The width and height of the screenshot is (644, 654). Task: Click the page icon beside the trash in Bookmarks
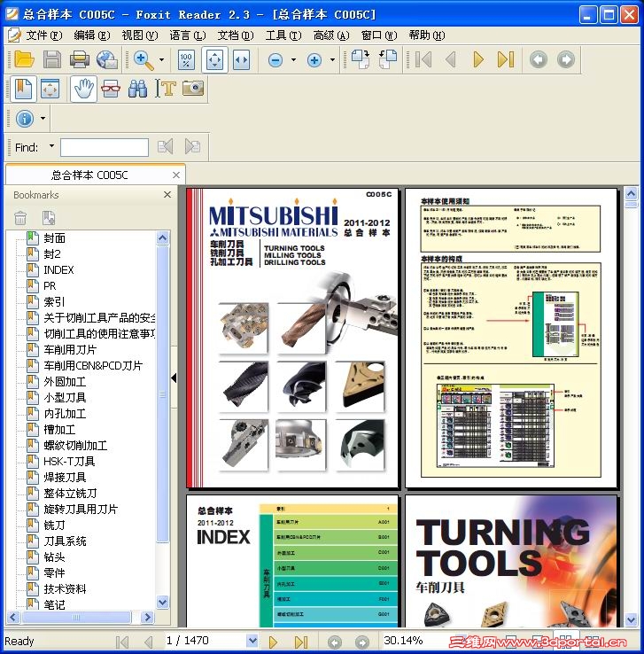click(49, 218)
